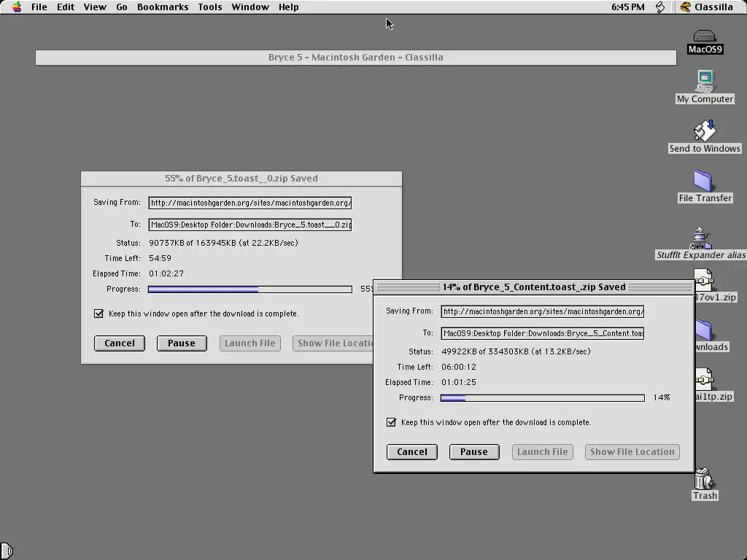The image size is (747, 560).
Task: Open the Help menu
Action: point(288,7)
